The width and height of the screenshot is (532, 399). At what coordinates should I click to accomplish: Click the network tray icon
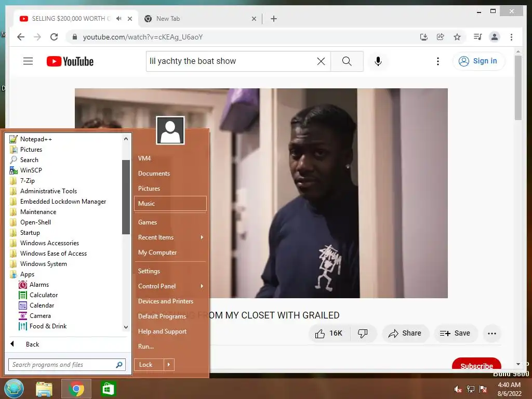pyautogui.click(x=471, y=389)
